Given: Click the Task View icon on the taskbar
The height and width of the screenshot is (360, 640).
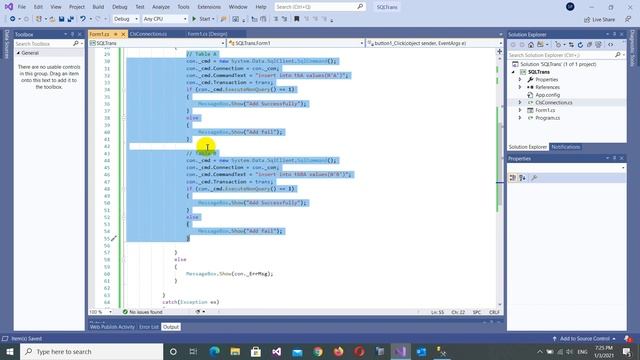Looking at the screenshot, I should (x=193, y=351).
